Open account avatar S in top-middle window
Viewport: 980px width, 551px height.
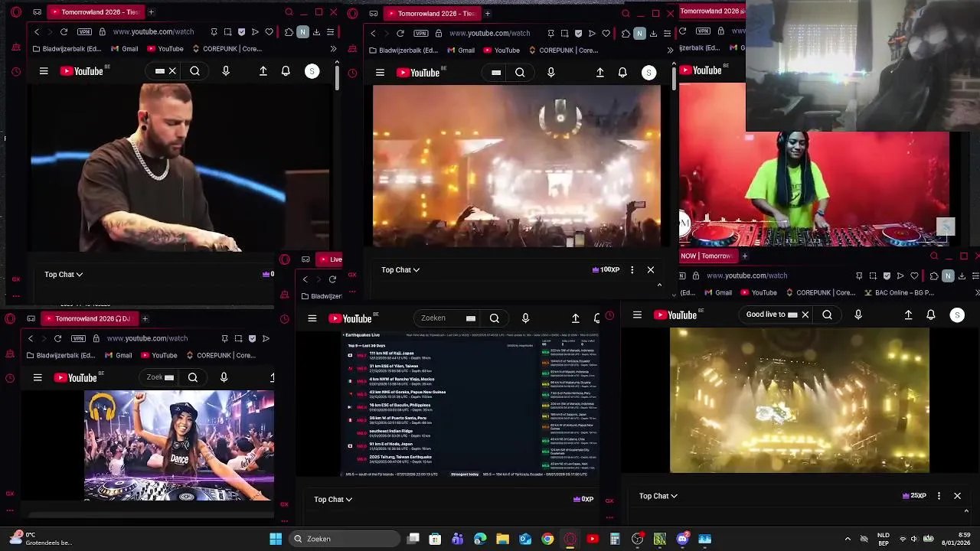[x=648, y=73]
